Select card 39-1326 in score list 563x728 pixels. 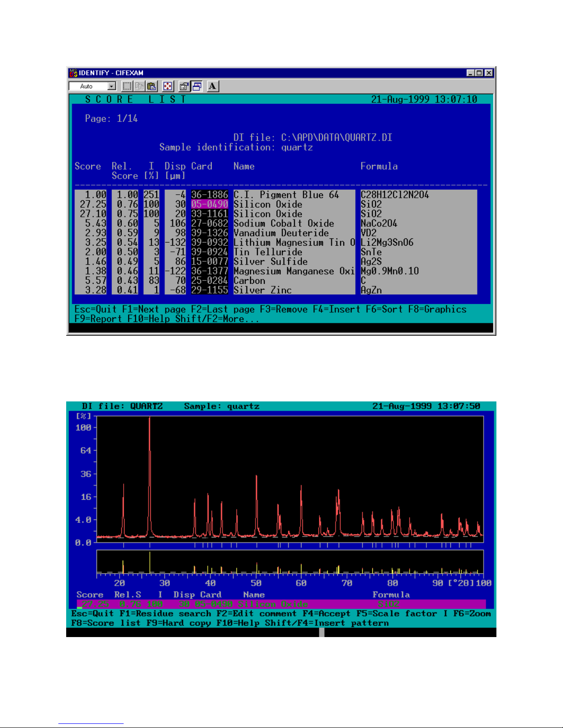click(x=210, y=233)
